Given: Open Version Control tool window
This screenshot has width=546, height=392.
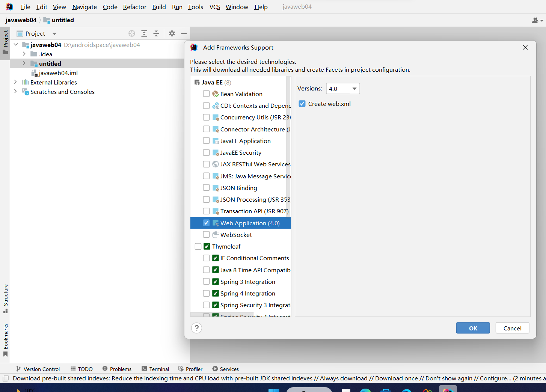Looking at the screenshot, I should 38,369.
